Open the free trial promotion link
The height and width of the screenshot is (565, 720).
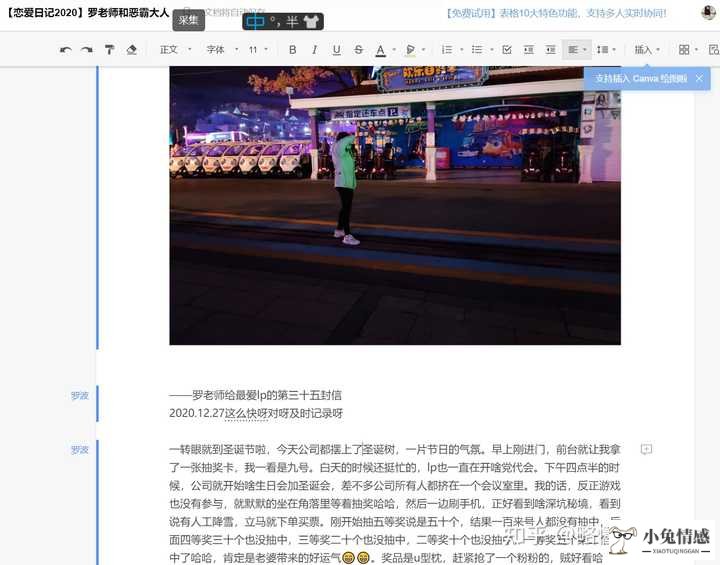(556, 13)
